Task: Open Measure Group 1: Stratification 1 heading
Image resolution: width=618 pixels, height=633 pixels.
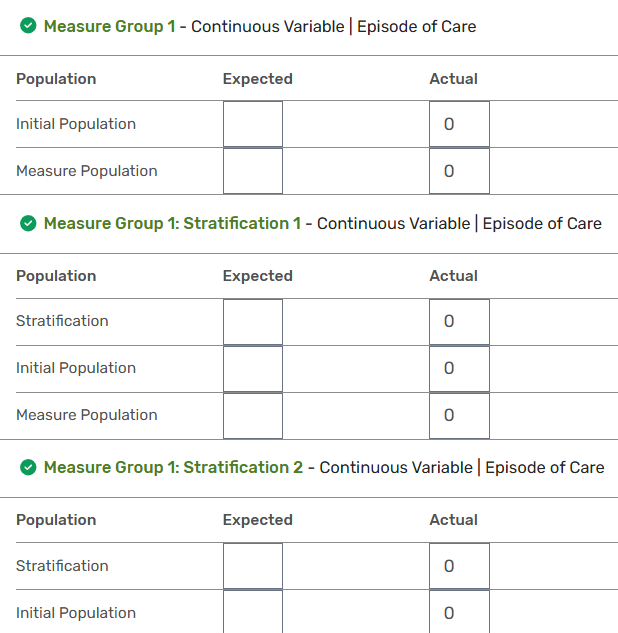Action: click(172, 223)
